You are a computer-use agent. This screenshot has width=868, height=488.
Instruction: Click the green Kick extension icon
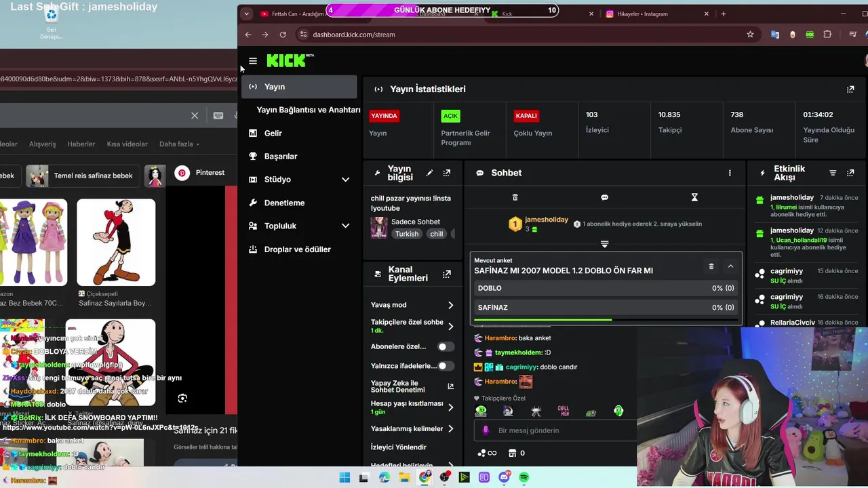[x=810, y=35]
